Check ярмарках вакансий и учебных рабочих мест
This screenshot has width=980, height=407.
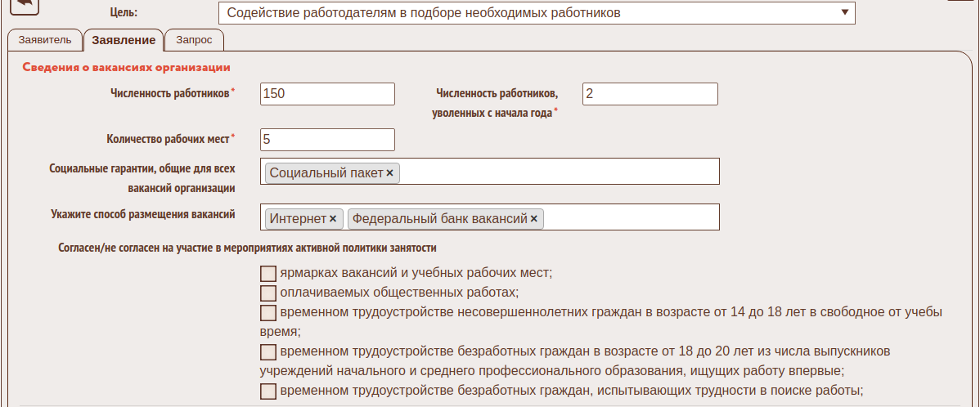pyautogui.click(x=268, y=273)
